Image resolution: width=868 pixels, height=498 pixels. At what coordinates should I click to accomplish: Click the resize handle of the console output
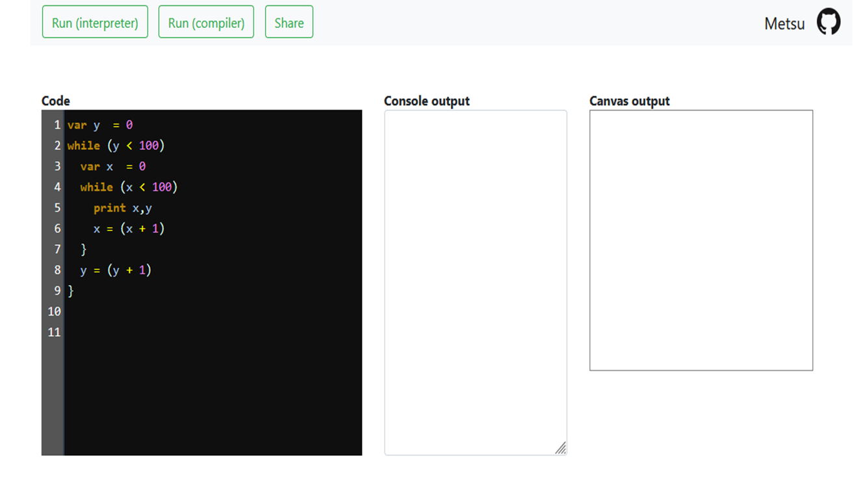(x=561, y=447)
